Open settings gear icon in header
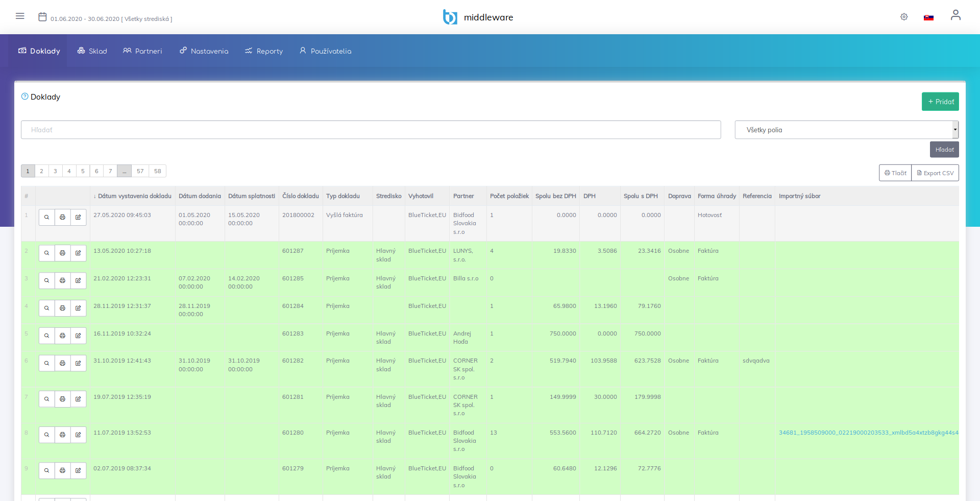Screen dimensions: 980x501 pyautogui.click(x=904, y=17)
